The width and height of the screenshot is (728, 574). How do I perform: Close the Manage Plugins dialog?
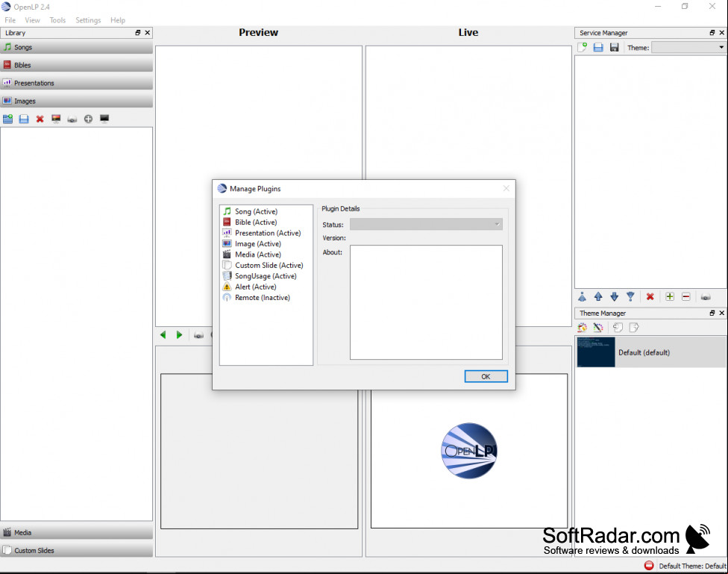pos(506,188)
